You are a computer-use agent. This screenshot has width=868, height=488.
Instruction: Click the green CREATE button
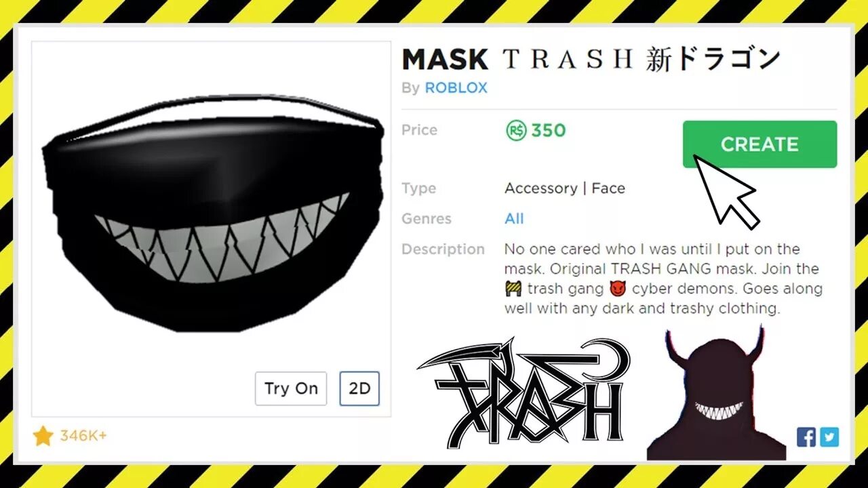point(759,144)
